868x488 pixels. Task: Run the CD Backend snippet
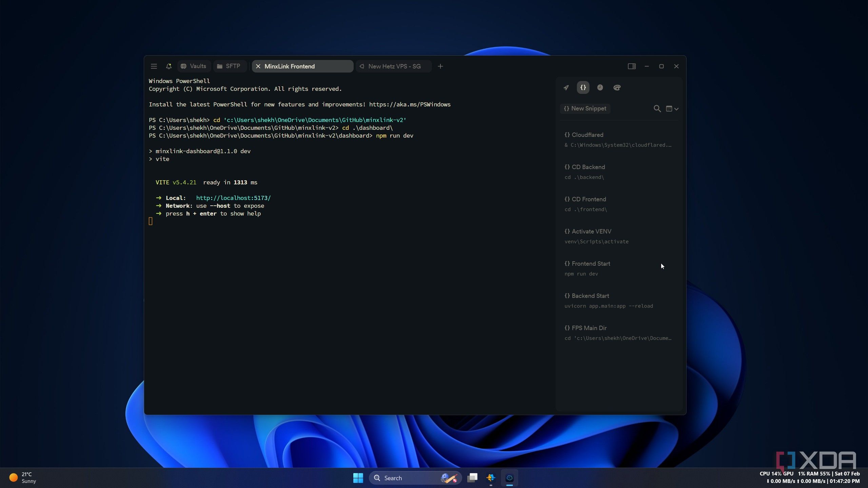pyautogui.click(x=618, y=172)
